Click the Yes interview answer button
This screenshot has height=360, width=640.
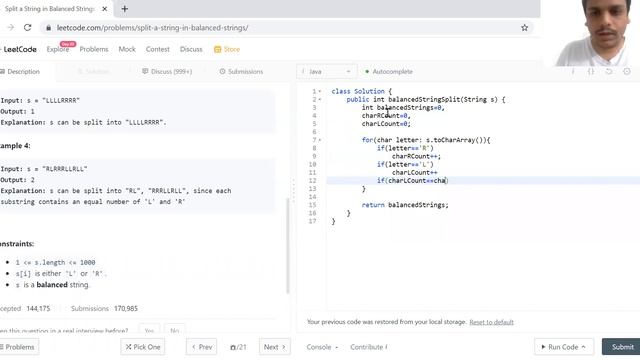click(149, 330)
